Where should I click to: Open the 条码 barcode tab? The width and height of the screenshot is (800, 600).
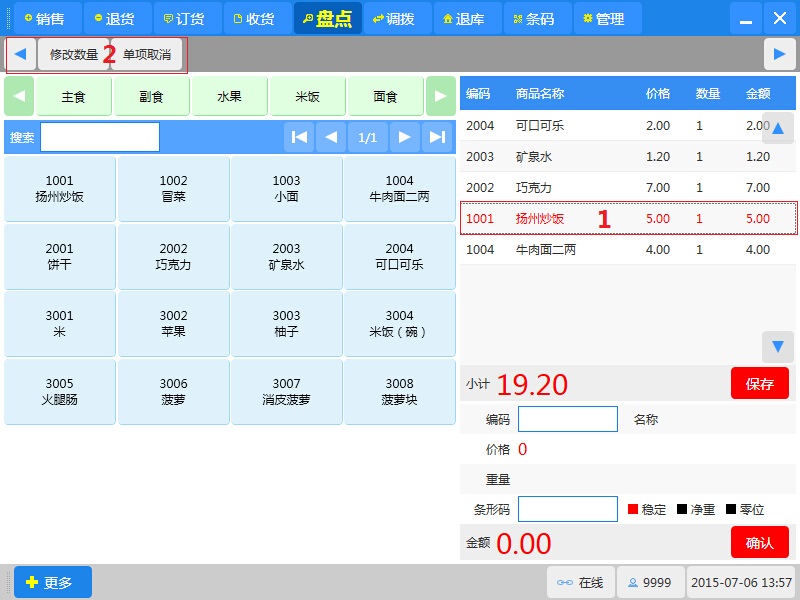click(538, 18)
